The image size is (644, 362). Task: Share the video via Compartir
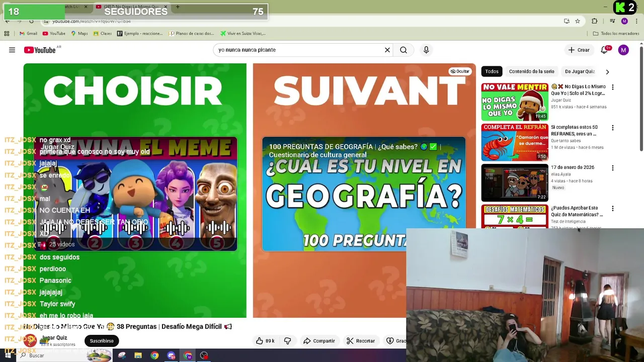click(319, 341)
